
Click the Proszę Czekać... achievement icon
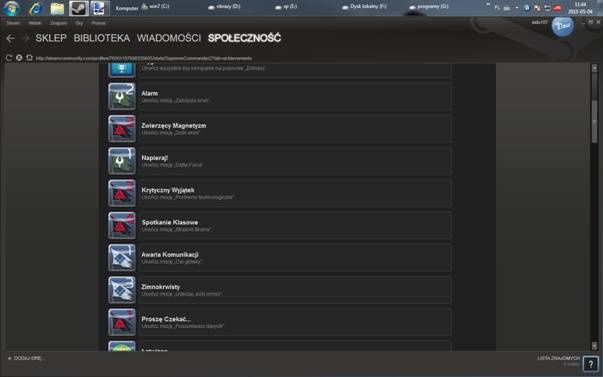click(x=122, y=322)
